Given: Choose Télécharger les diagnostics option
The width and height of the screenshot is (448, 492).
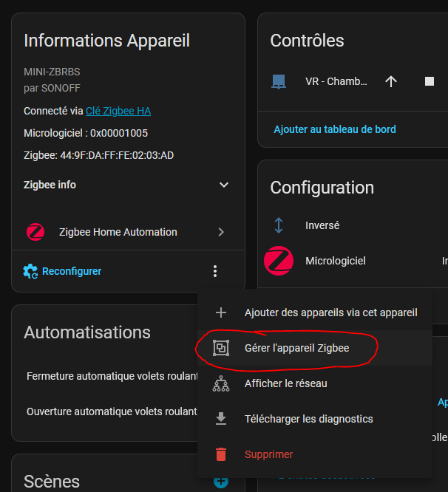Looking at the screenshot, I should coord(308,419).
